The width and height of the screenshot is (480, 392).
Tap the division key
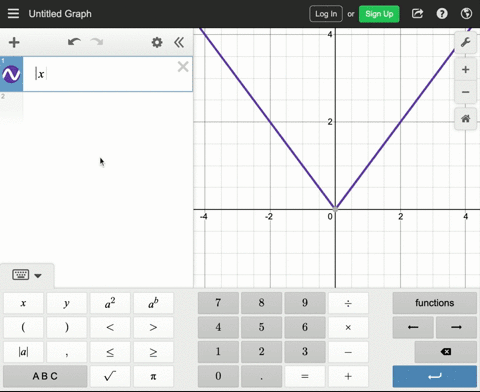(348, 303)
